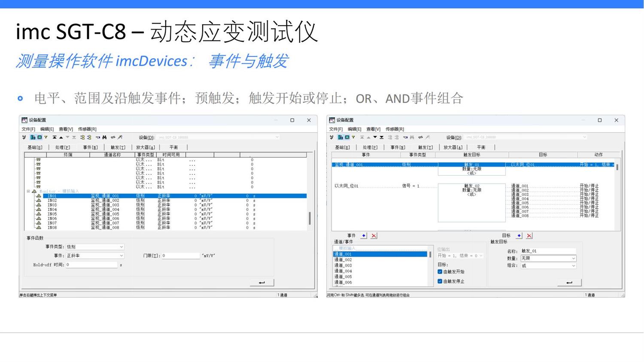Switch to 处理[P] tab in right window

point(370,147)
